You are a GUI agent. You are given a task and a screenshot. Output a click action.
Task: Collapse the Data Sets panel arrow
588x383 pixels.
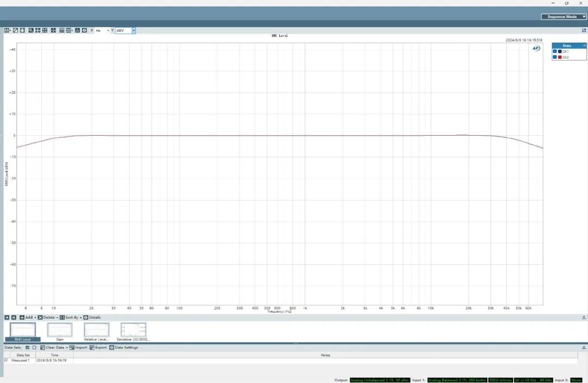click(584, 348)
